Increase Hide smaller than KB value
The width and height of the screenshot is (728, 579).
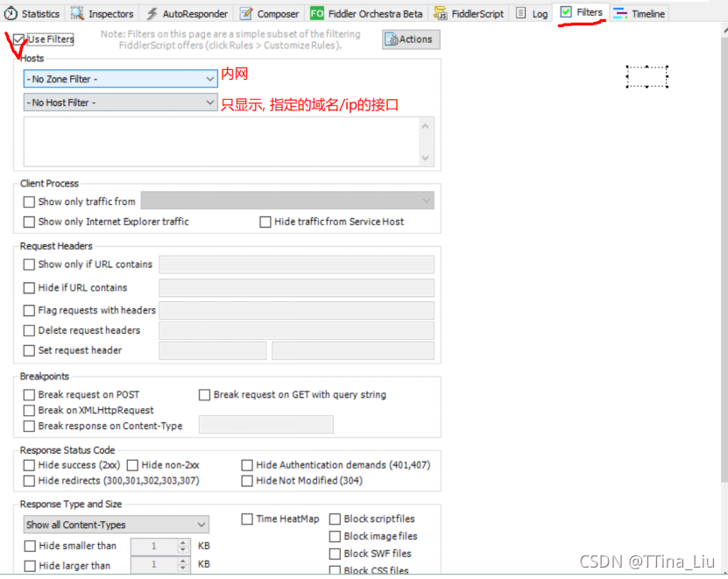click(x=183, y=542)
